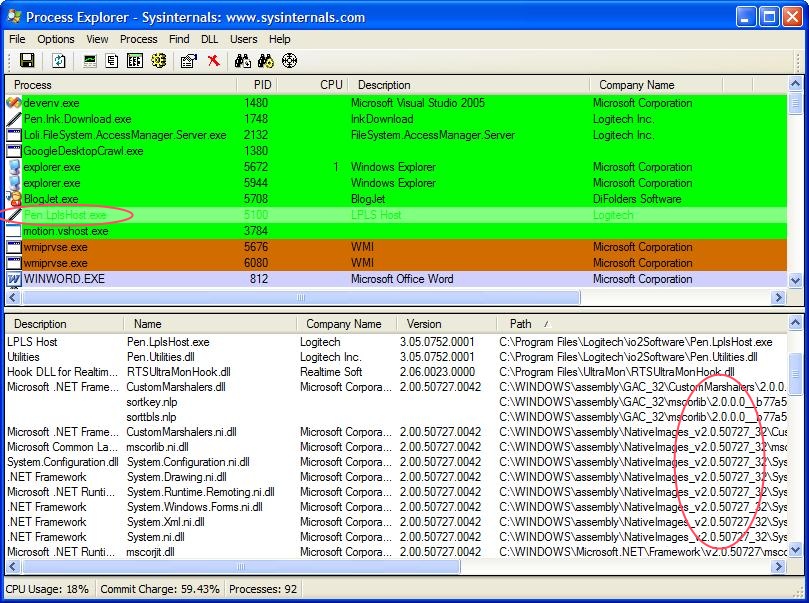Click the Process Explorer title bar icon
809x603 pixels.
(14, 17)
